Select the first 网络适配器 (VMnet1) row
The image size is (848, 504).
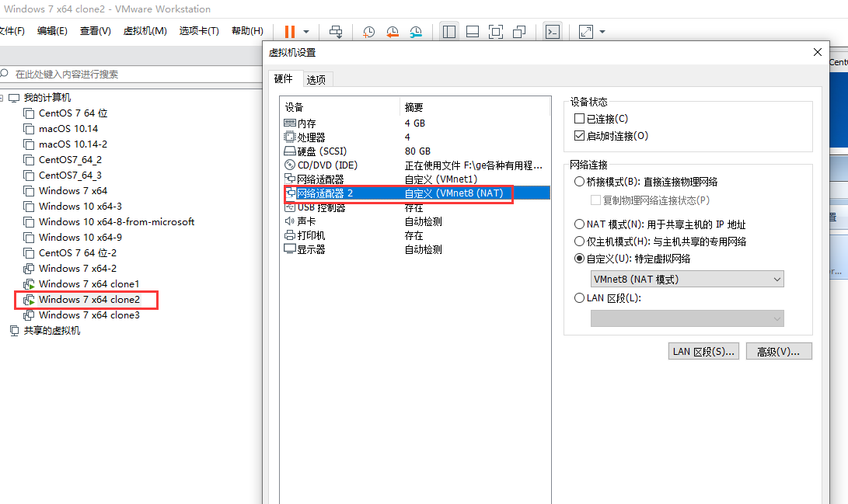click(415, 179)
